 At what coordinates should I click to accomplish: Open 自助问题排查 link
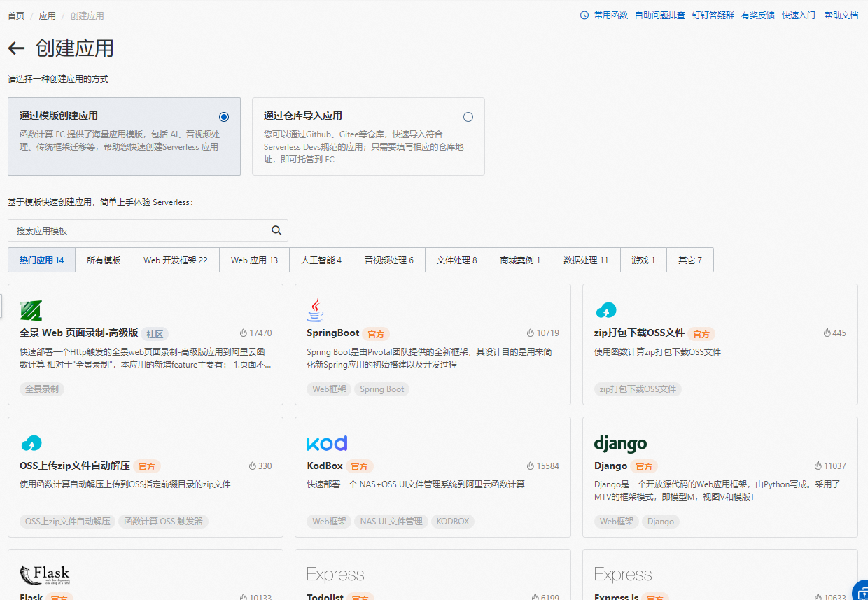pyautogui.click(x=660, y=15)
